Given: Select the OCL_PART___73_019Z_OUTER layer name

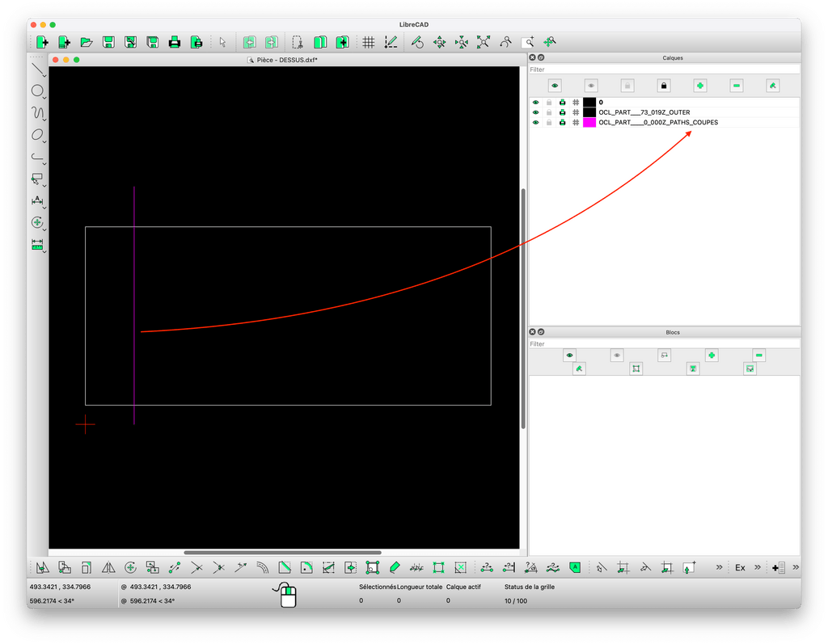Looking at the screenshot, I should [644, 112].
